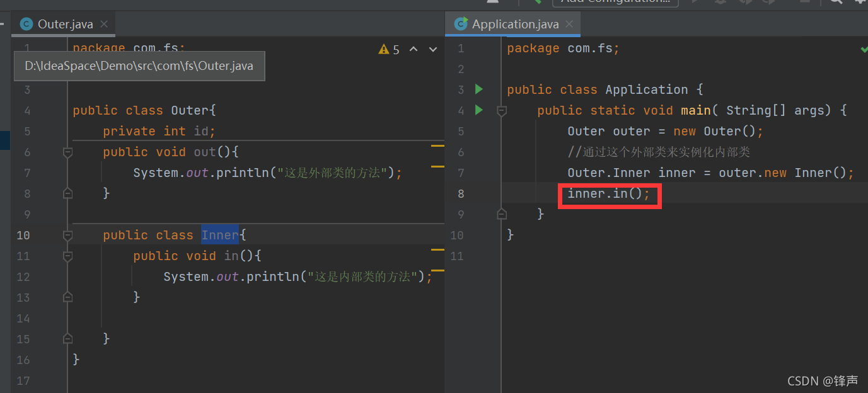Run the Application class from the gutter

pos(479,89)
